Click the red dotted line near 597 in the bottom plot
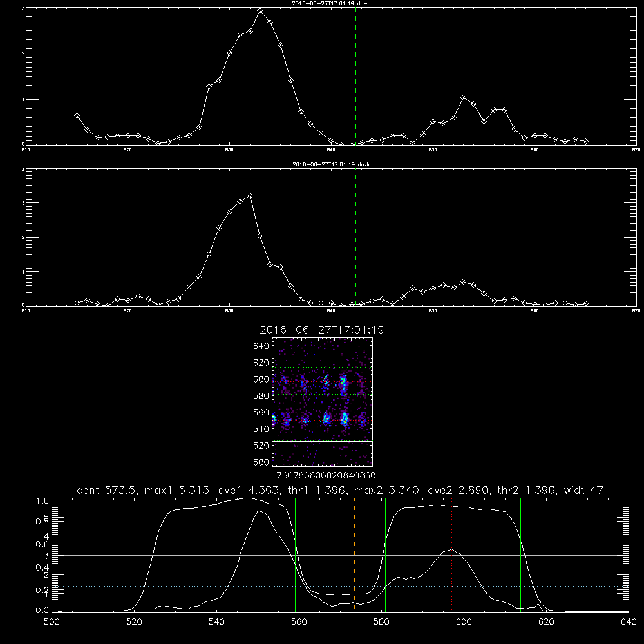Viewport: 644px width, 644px height. (452, 555)
